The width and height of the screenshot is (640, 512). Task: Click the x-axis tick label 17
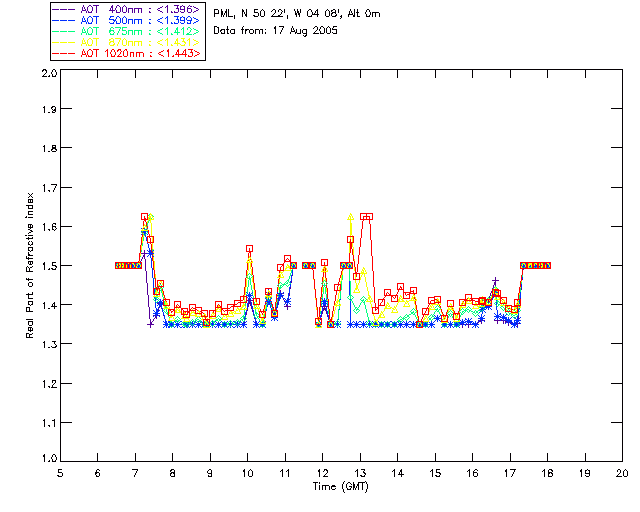(x=510, y=473)
